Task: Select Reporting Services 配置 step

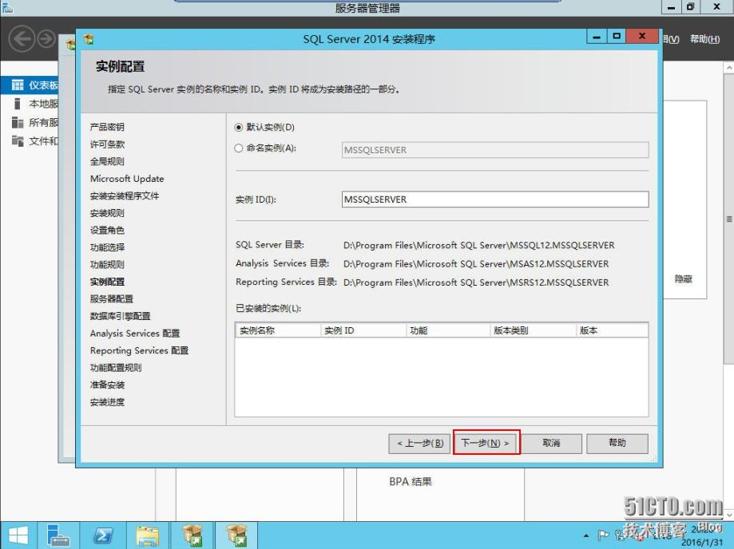Action: pos(139,351)
